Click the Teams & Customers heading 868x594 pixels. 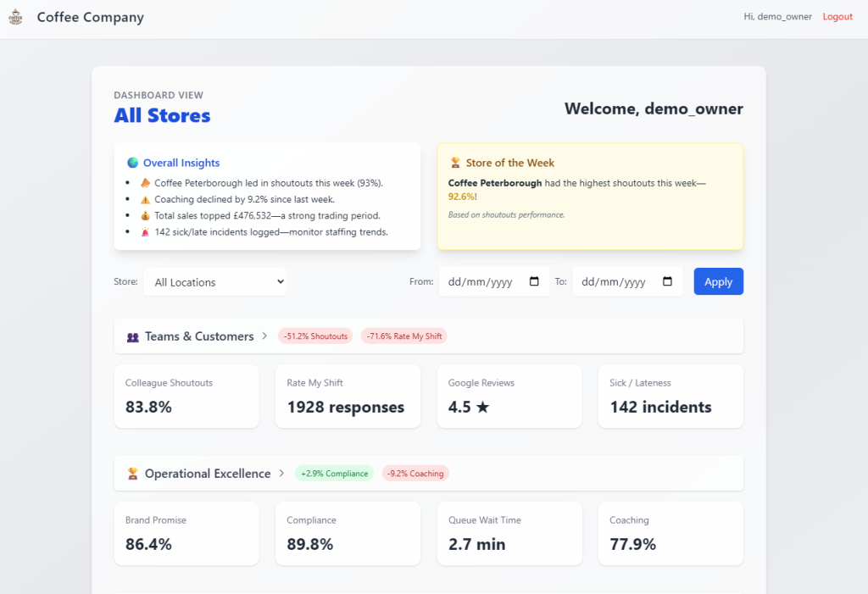(199, 336)
